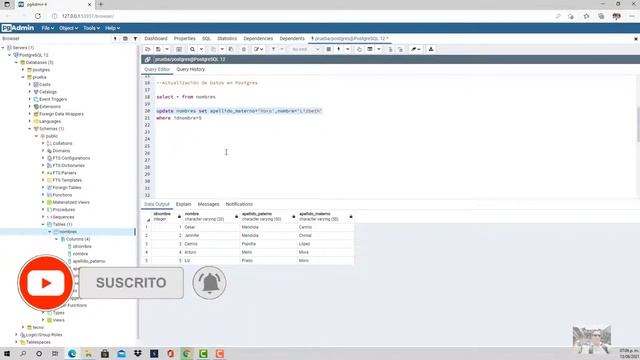Select the nombres table in tree
This screenshot has width=640, height=360.
click(68, 232)
